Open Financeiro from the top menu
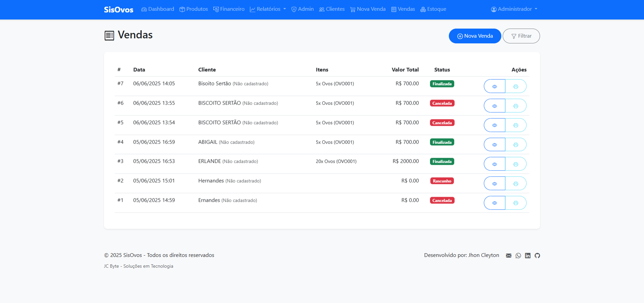 (229, 9)
